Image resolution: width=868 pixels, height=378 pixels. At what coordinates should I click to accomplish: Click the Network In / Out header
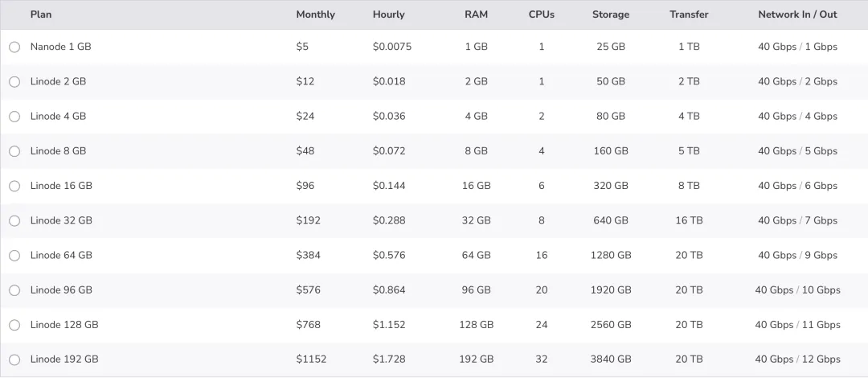(797, 14)
